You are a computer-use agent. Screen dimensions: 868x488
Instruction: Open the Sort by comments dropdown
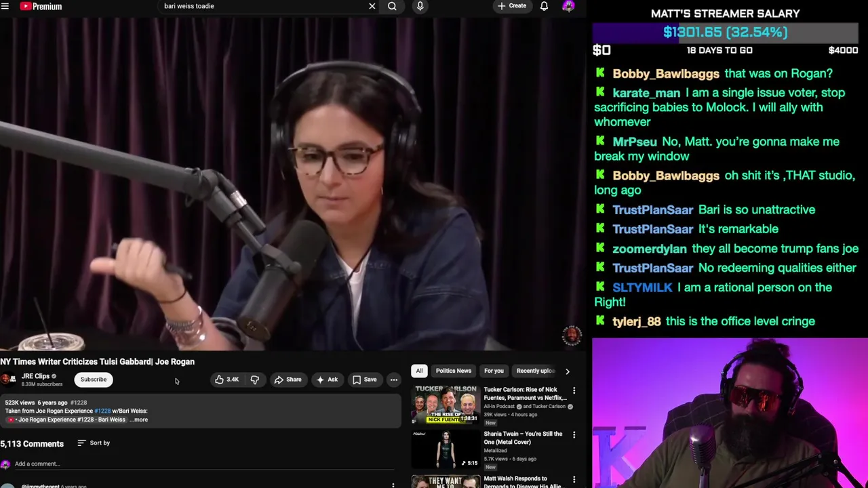(x=94, y=443)
